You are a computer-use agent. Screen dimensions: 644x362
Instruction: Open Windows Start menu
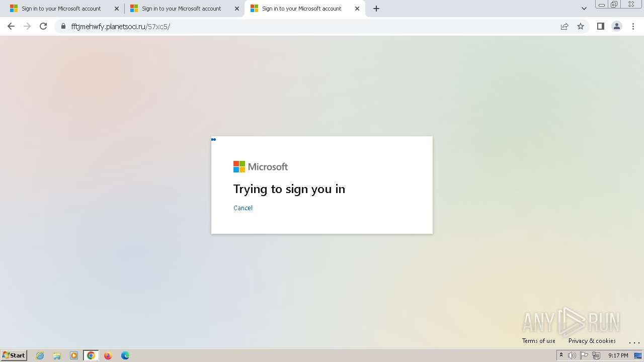(x=14, y=355)
